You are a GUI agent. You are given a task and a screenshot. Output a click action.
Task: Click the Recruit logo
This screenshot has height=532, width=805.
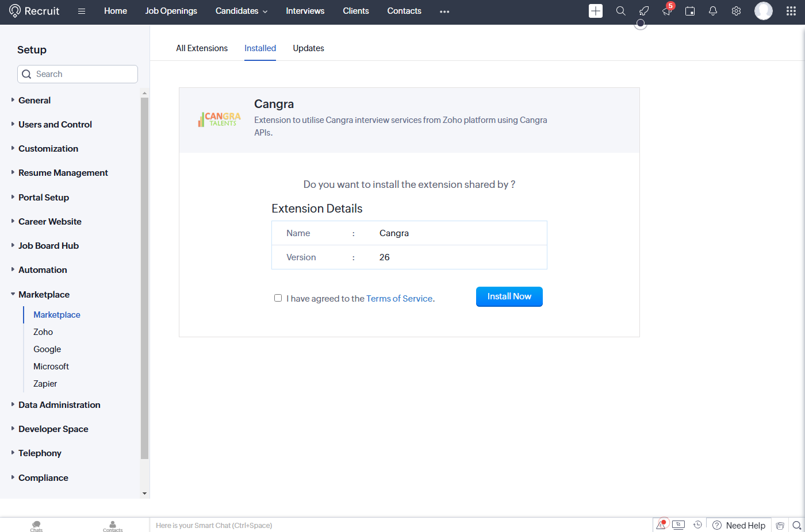tap(34, 11)
